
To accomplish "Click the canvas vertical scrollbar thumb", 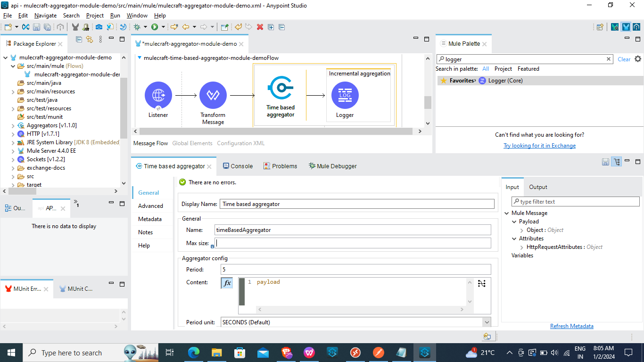I will click(428, 102).
